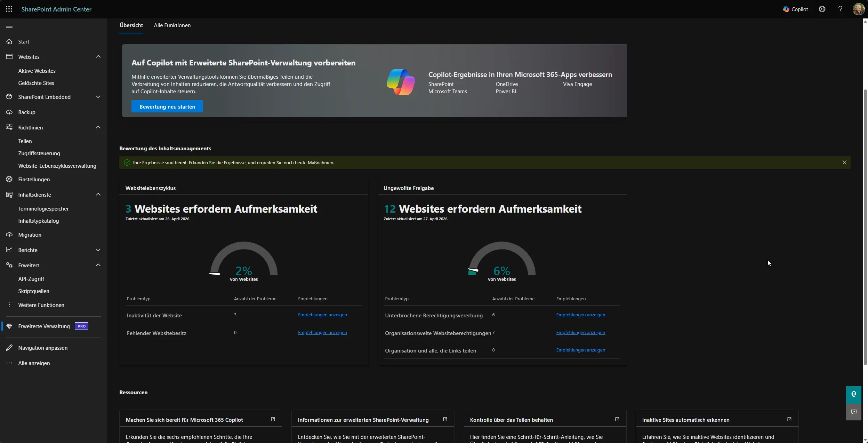Show recommendations for Fehlender Websitebesitz

coord(322,332)
